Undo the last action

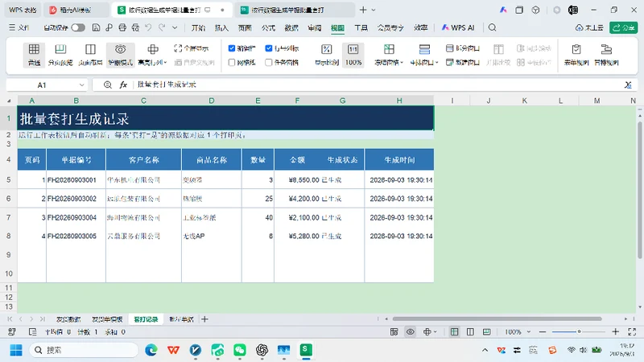click(x=148, y=27)
